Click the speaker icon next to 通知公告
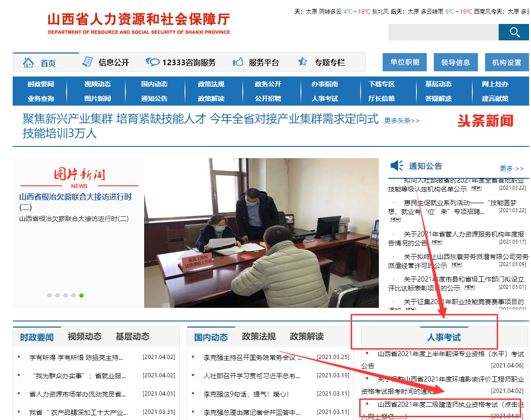Screen dimensions: 531x420 (397, 165)
